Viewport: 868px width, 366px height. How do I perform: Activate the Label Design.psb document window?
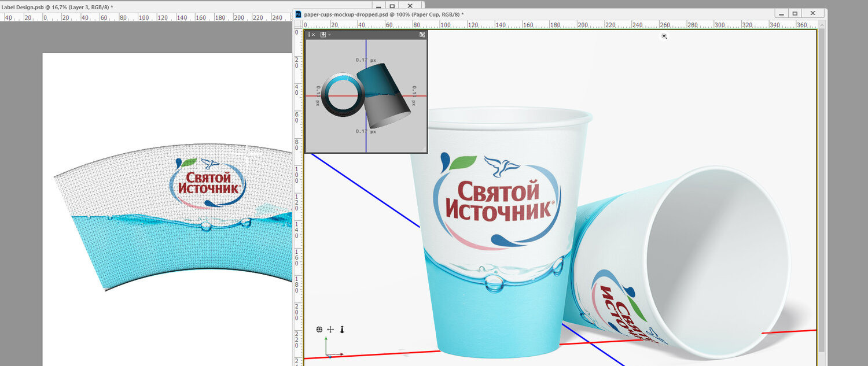coord(58,6)
